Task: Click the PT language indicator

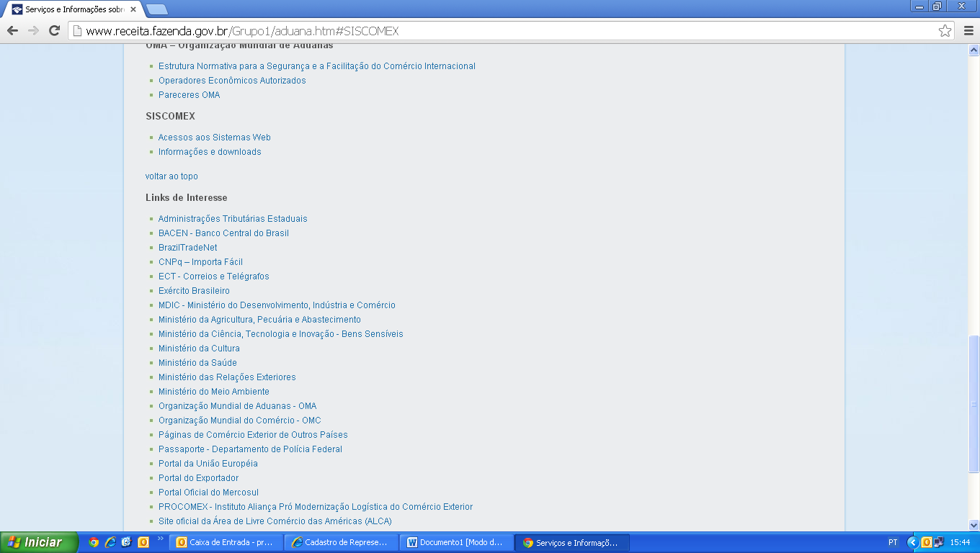Action: click(x=893, y=542)
